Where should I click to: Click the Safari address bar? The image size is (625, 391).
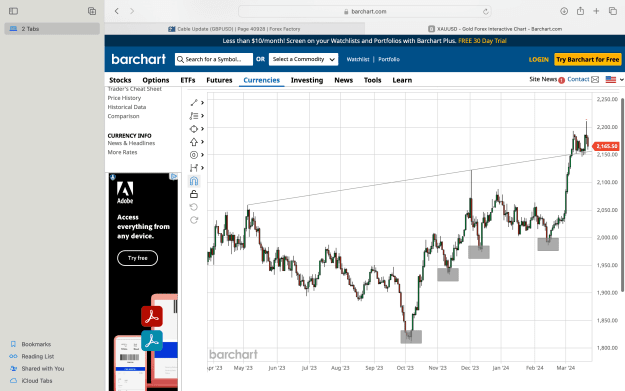click(365, 12)
